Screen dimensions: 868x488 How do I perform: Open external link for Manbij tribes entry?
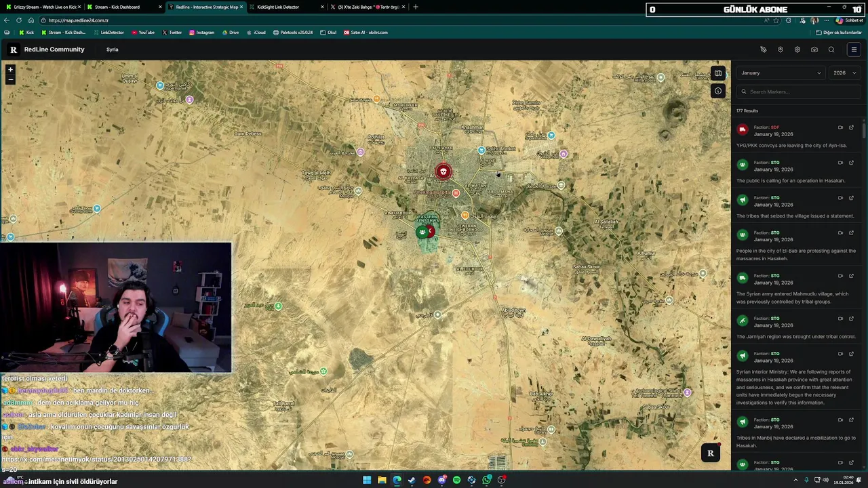click(x=851, y=420)
